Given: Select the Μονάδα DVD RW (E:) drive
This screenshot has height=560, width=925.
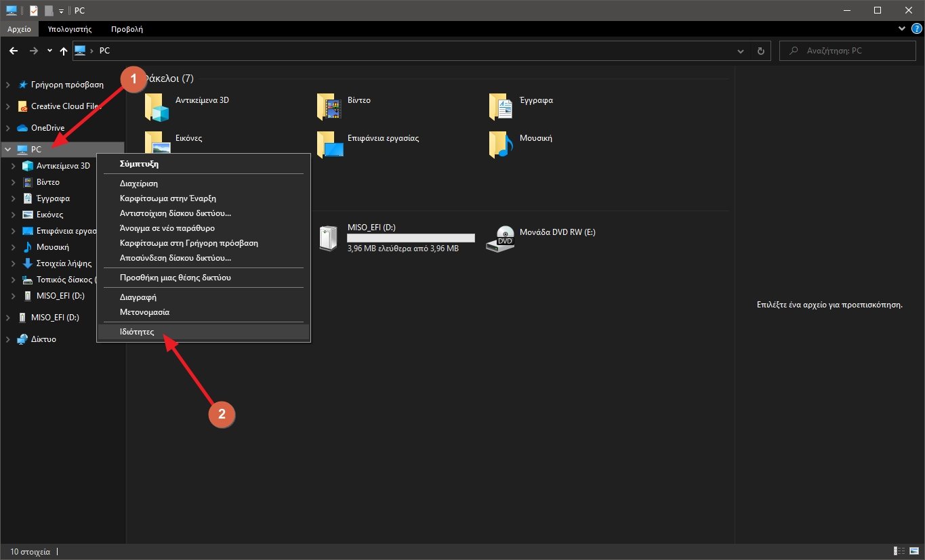Looking at the screenshot, I should click(500, 239).
